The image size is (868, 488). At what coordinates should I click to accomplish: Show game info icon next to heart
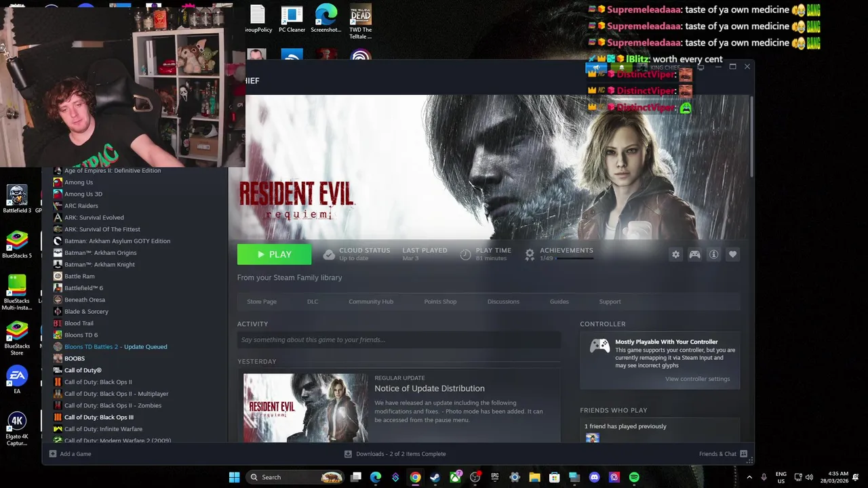tap(713, 254)
